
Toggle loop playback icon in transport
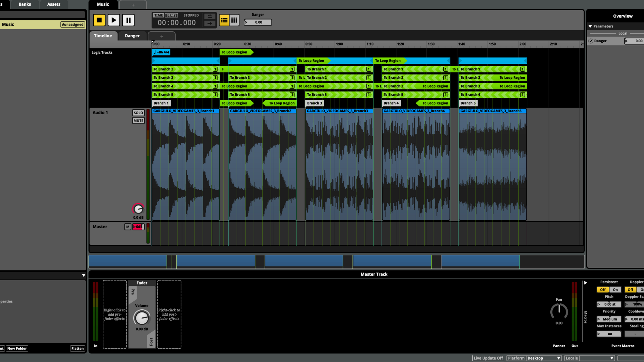[x=209, y=16]
